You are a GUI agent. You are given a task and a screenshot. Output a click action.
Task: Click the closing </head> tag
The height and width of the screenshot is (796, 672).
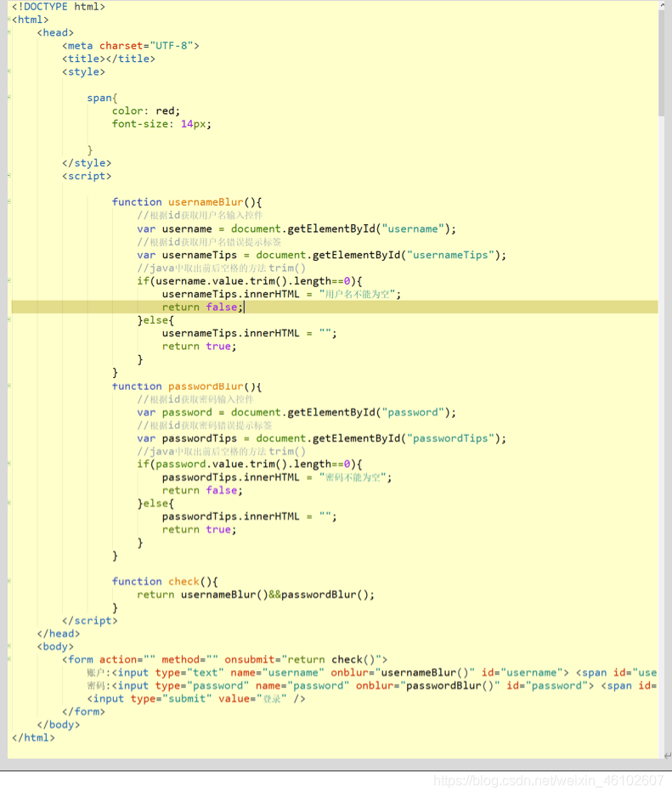click(x=59, y=634)
